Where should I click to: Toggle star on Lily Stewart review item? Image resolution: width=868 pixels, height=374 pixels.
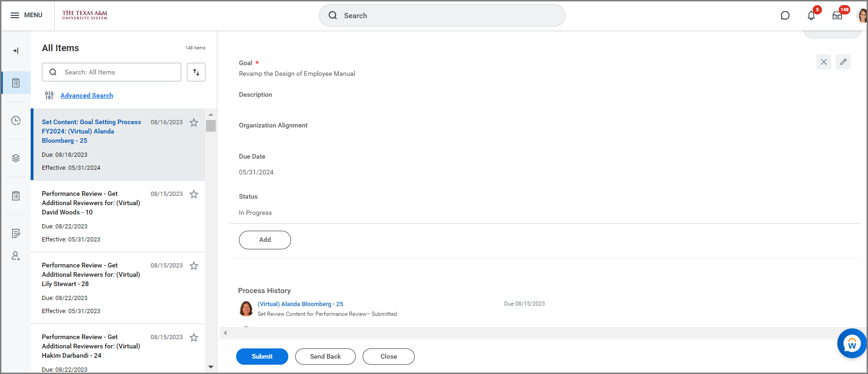[x=194, y=266]
